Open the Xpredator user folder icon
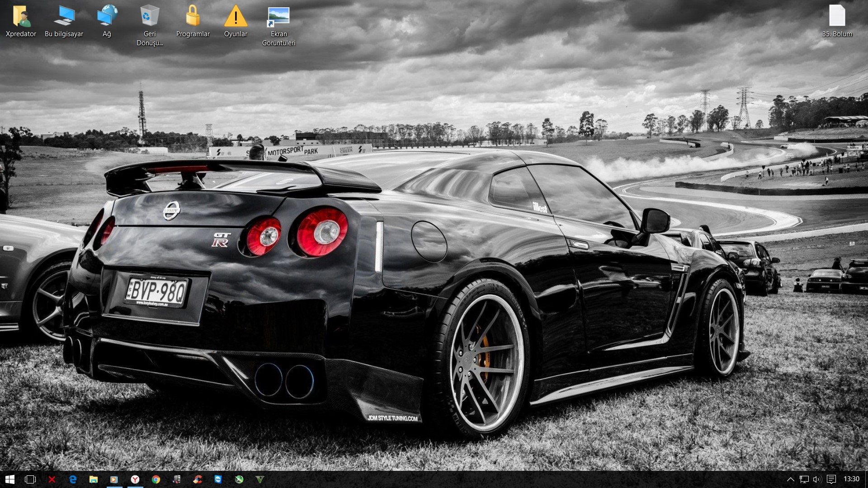 pos(21,17)
